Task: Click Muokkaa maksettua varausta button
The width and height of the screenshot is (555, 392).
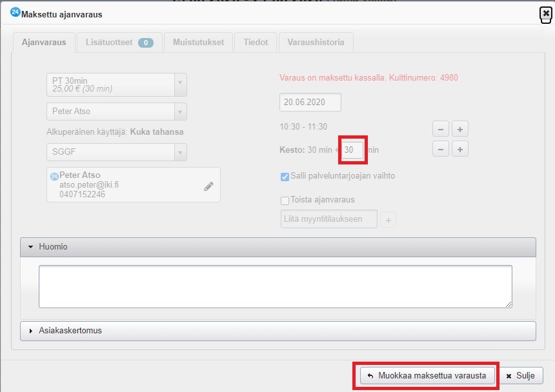Action: pos(427,375)
